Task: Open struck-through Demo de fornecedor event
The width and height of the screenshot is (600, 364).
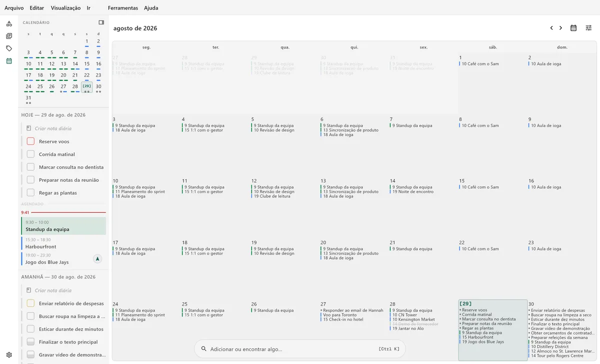Action: point(415,324)
